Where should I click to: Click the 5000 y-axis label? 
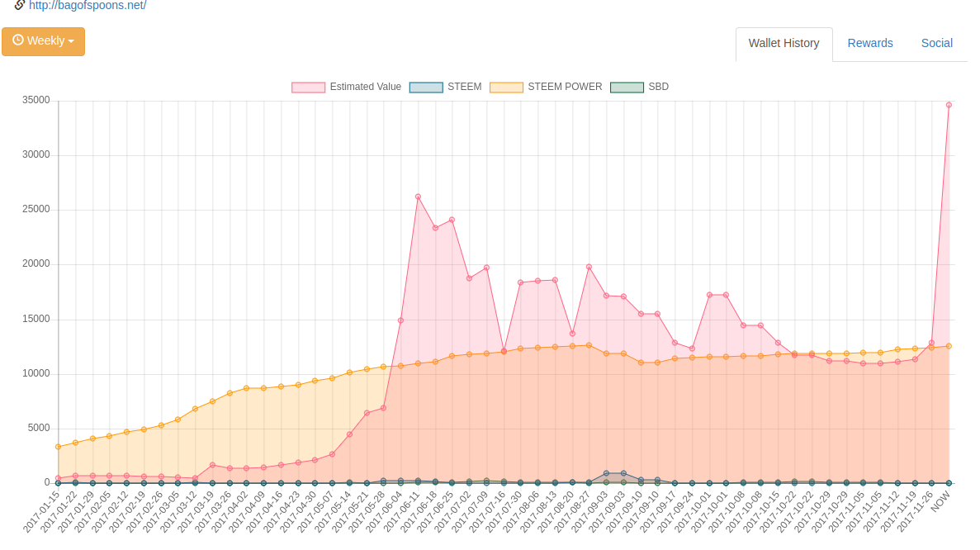tap(38, 428)
